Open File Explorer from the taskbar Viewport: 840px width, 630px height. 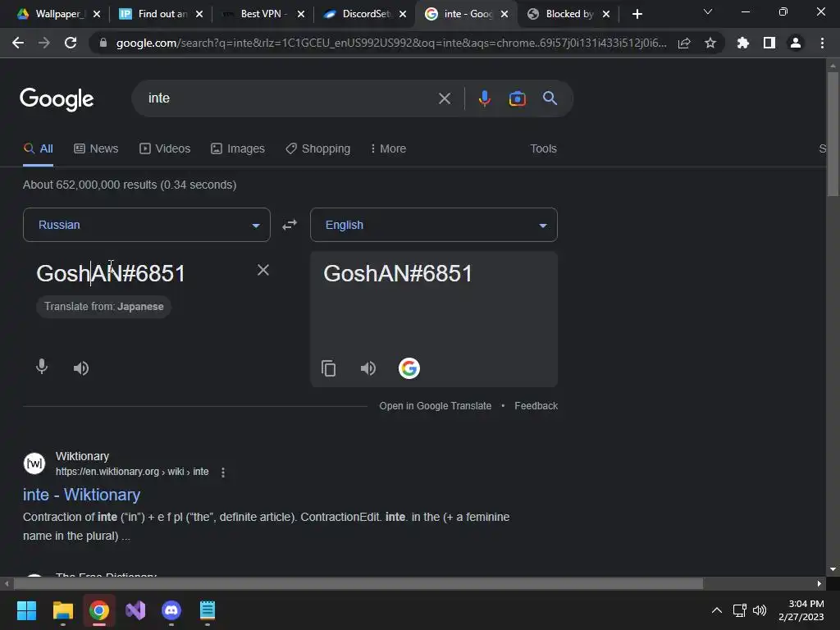[62, 610]
